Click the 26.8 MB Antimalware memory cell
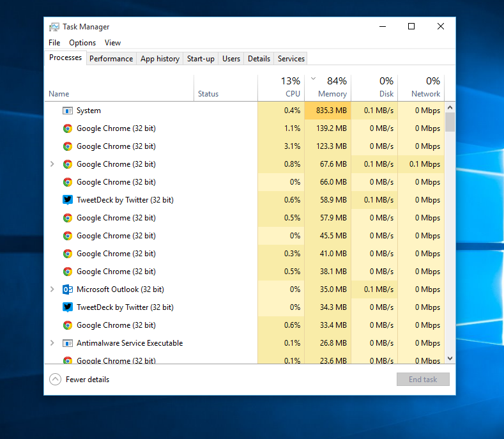 (x=328, y=343)
